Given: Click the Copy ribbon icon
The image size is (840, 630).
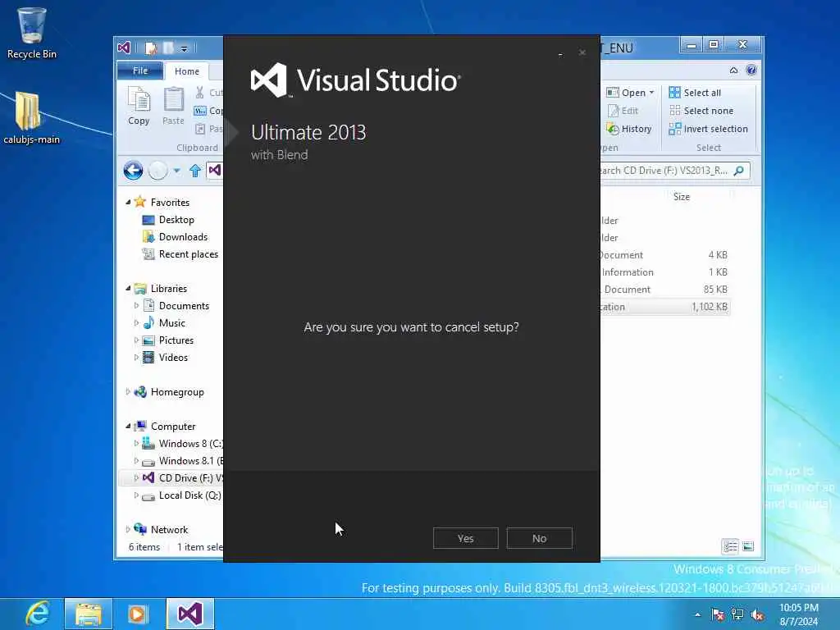Looking at the screenshot, I should point(139,106).
